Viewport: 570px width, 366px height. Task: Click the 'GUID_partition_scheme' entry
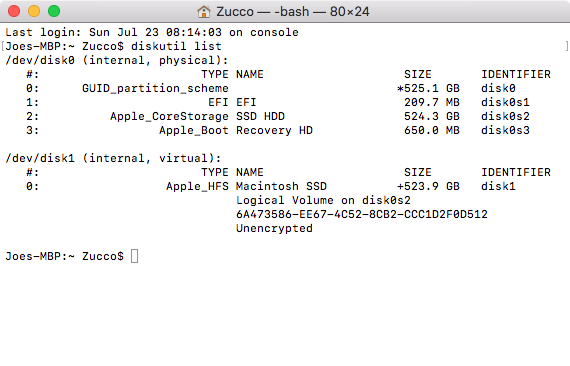click(x=155, y=89)
